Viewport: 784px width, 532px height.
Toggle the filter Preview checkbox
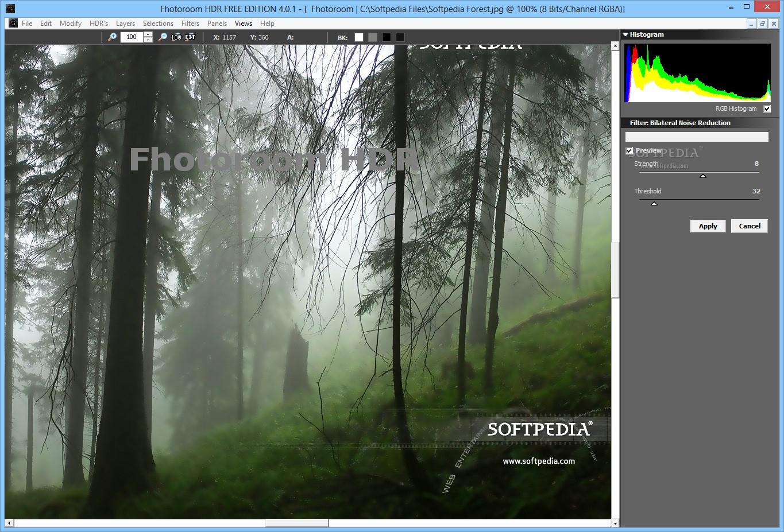pyautogui.click(x=629, y=150)
